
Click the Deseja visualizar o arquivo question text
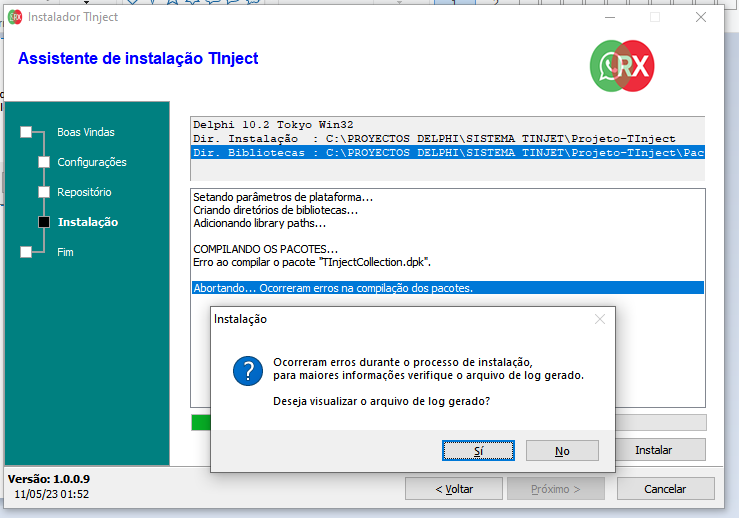tap(381, 401)
